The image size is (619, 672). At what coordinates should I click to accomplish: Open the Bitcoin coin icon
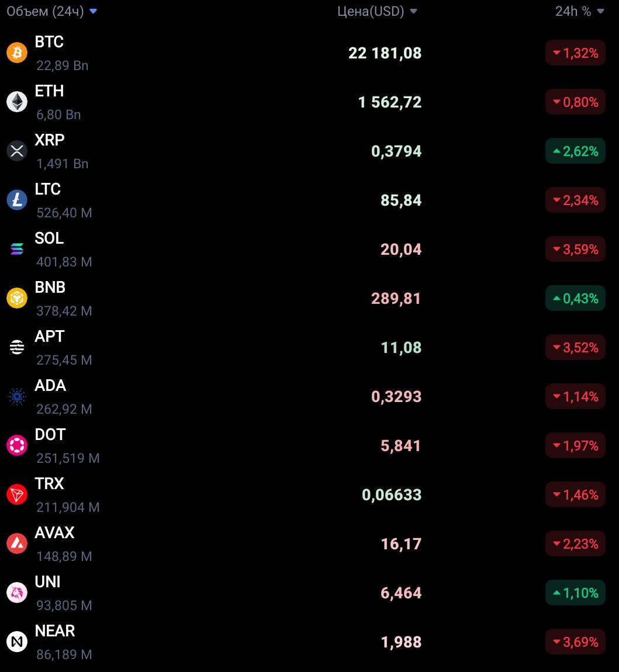tap(17, 53)
